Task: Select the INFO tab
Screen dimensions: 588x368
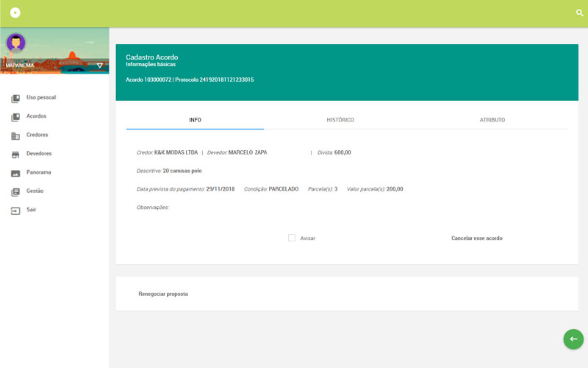Action: [195, 120]
